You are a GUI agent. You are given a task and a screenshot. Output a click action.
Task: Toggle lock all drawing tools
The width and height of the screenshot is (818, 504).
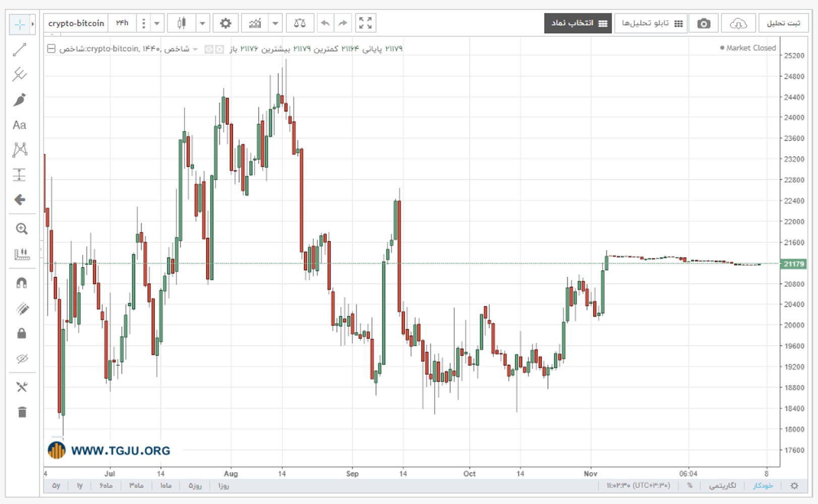[x=22, y=334]
